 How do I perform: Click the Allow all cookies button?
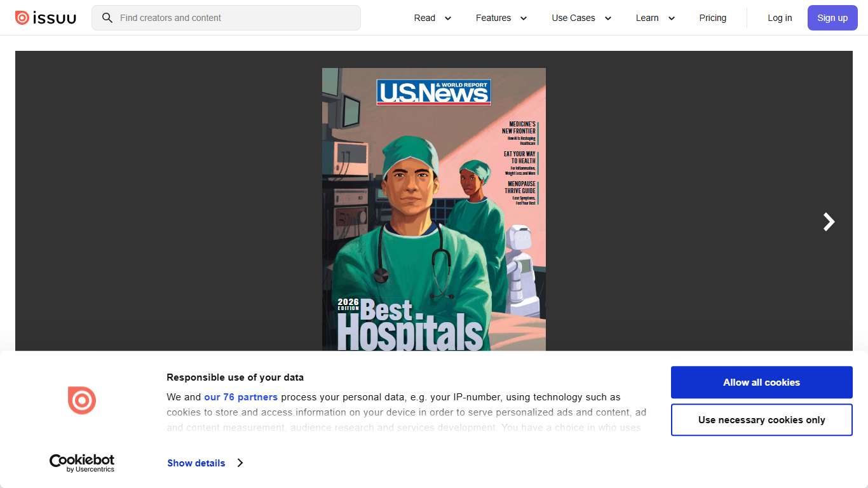(761, 382)
